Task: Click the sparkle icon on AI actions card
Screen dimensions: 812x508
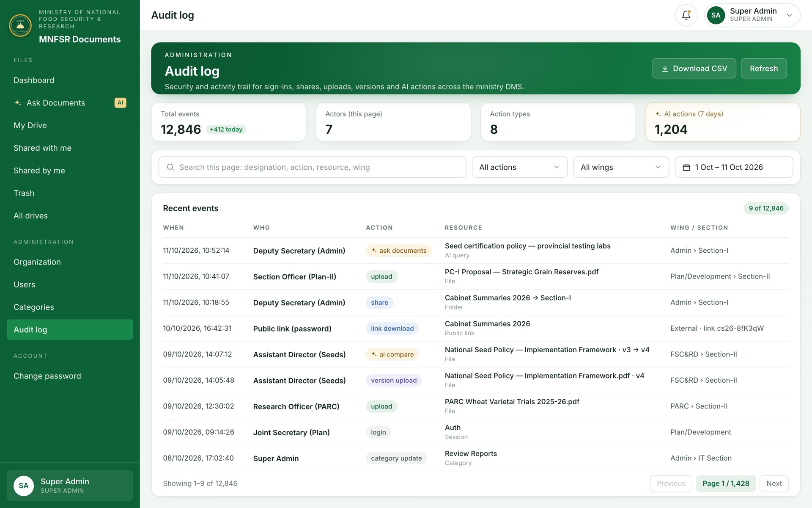Action: tap(658, 114)
